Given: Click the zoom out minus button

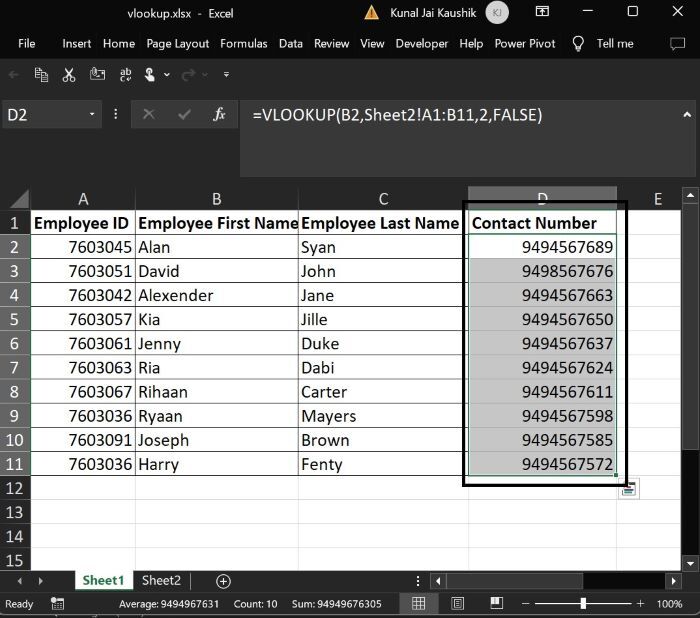Looking at the screenshot, I should (x=525, y=604).
